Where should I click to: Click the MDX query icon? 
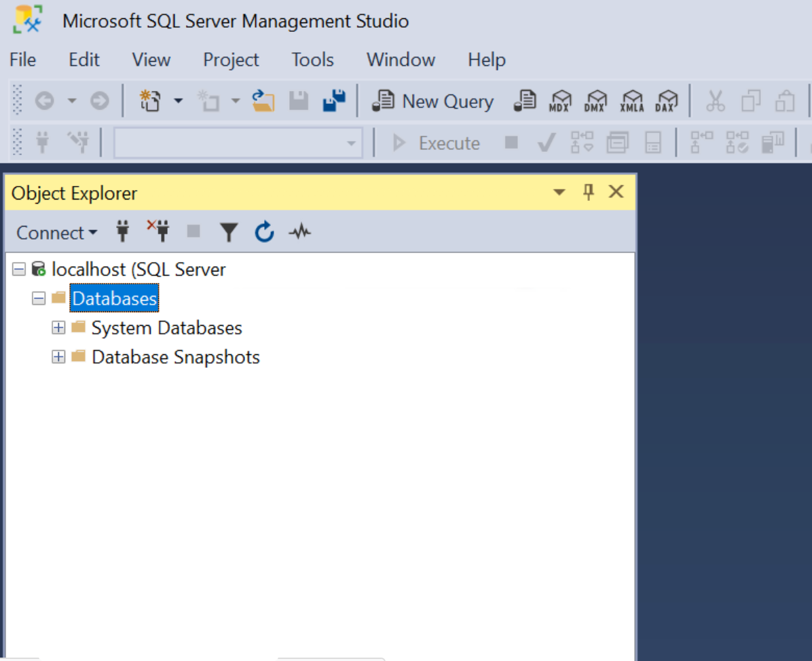(560, 100)
